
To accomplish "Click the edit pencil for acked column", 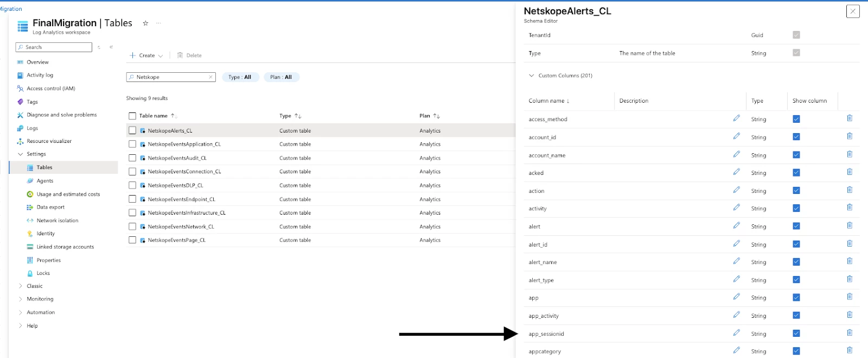I will point(736,172).
